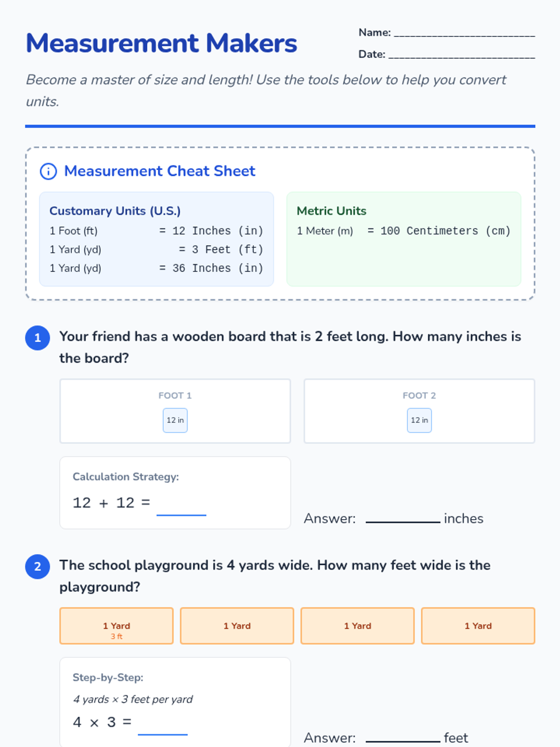Select the second 1 Yard box
The width and height of the screenshot is (560, 747).
point(237,626)
